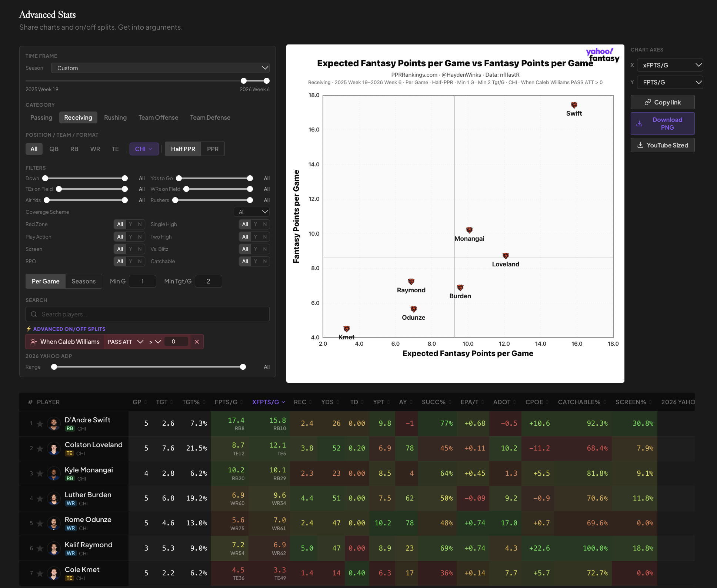This screenshot has width=717, height=588.
Task: Click Burden's Bears logo on chart
Action: click(460, 288)
